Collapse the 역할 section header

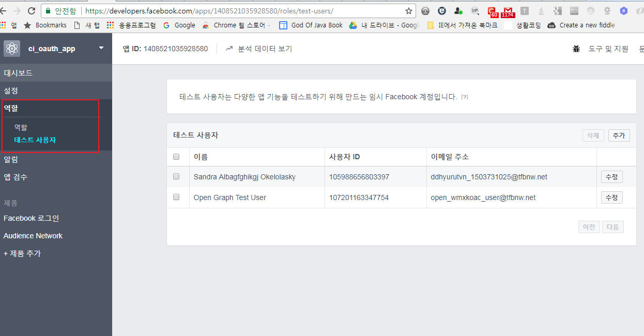[x=56, y=108]
